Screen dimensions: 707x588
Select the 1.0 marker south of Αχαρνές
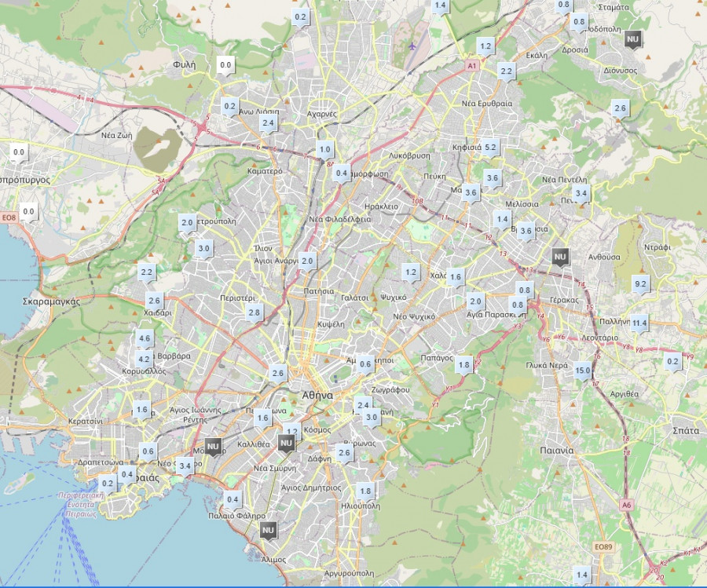coord(324,149)
